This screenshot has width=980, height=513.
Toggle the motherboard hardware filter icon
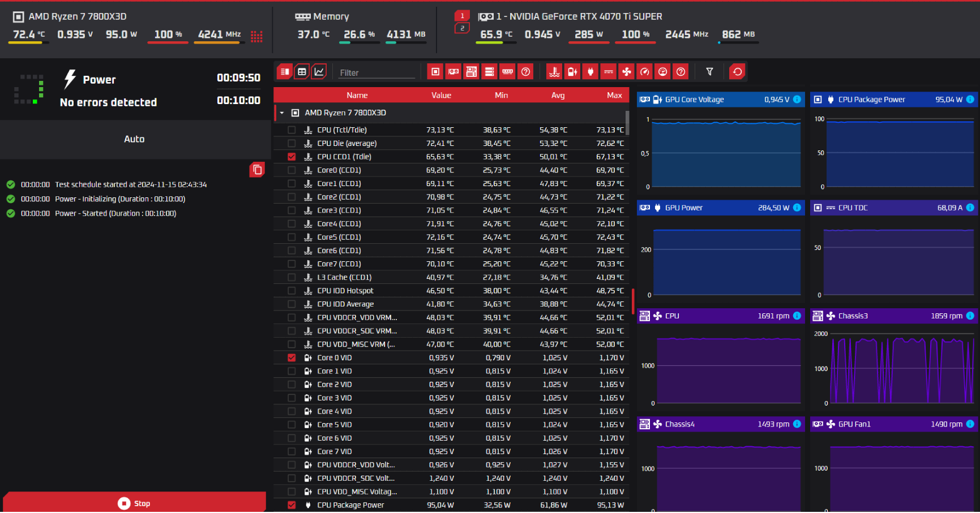[x=472, y=72]
